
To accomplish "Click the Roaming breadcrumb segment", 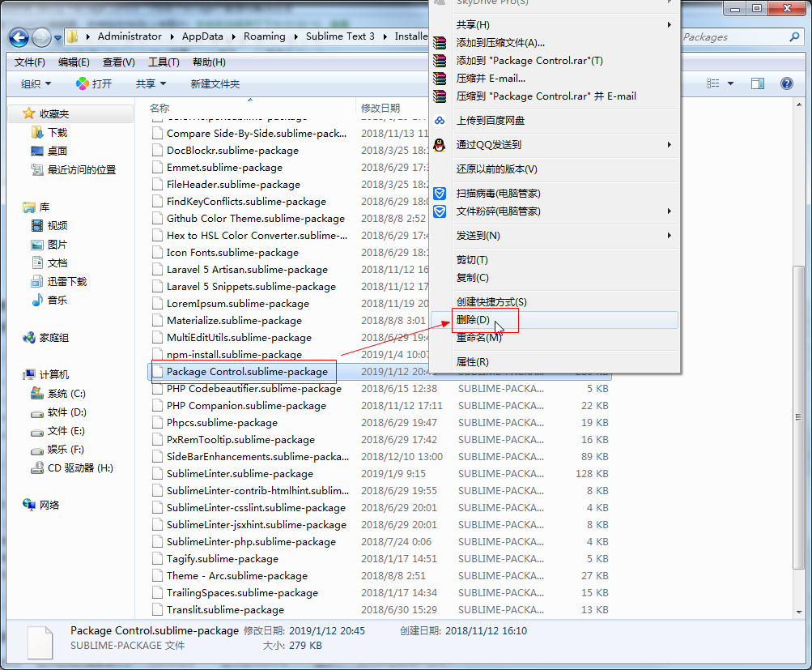I will (x=264, y=36).
